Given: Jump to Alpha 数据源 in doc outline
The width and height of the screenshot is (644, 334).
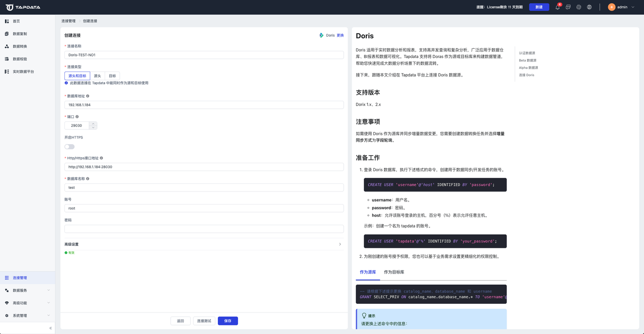Looking at the screenshot, I should (x=529, y=68).
